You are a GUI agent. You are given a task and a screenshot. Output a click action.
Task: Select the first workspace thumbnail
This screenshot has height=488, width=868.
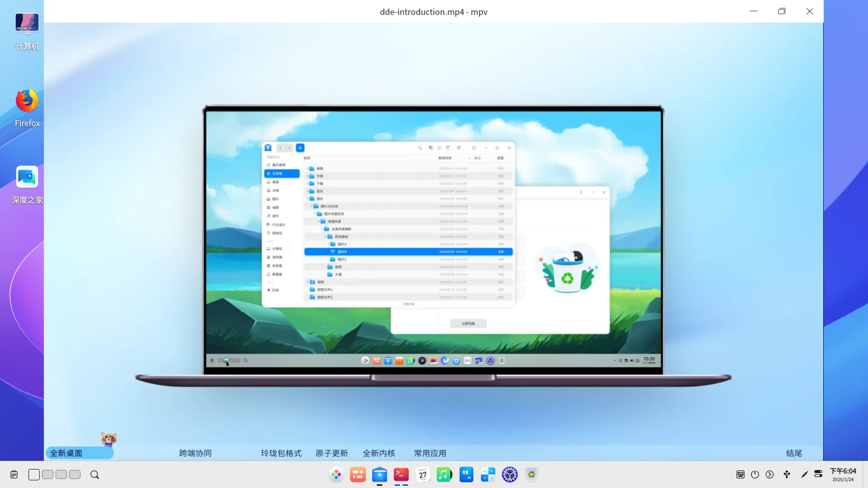(x=34, y=474)
